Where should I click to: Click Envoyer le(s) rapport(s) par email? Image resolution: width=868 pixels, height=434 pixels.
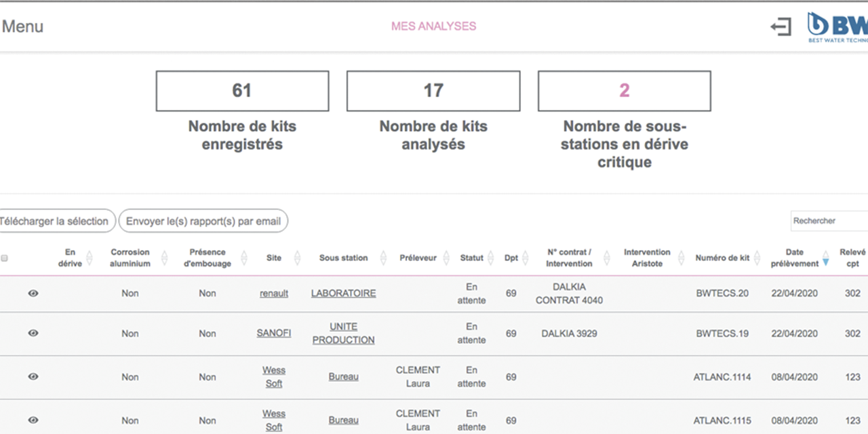coord(203,221)
